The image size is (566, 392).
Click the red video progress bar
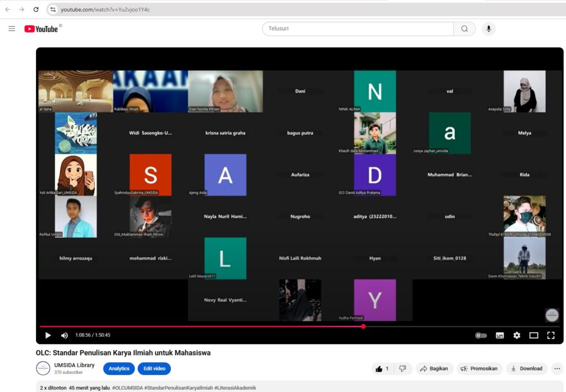(221, 326)
